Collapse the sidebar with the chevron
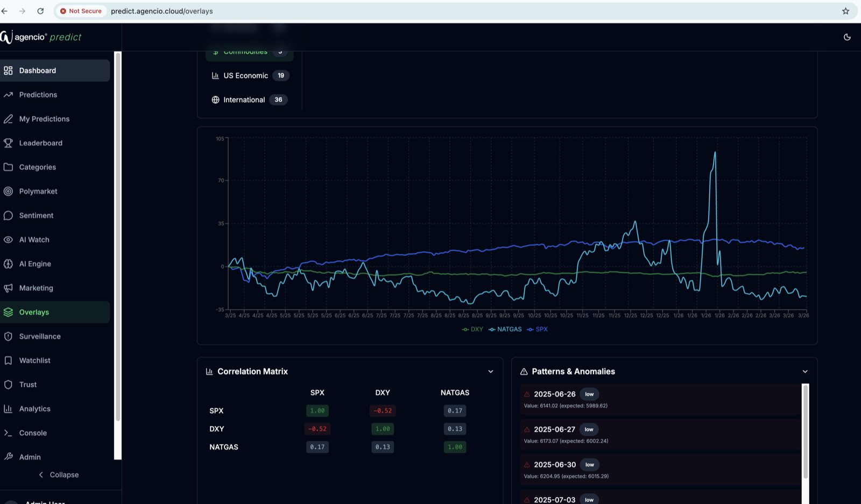861x504 pixels. tap(41, 475)
